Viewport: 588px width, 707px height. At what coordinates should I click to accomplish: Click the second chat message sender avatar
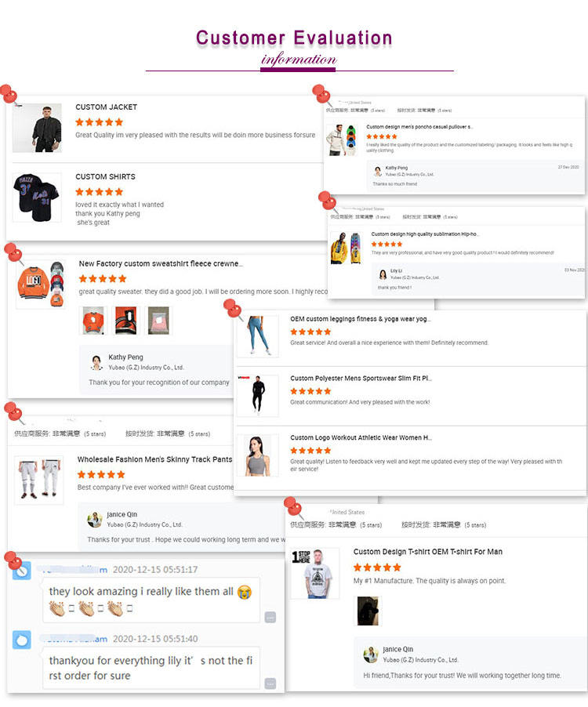point(22,640)
